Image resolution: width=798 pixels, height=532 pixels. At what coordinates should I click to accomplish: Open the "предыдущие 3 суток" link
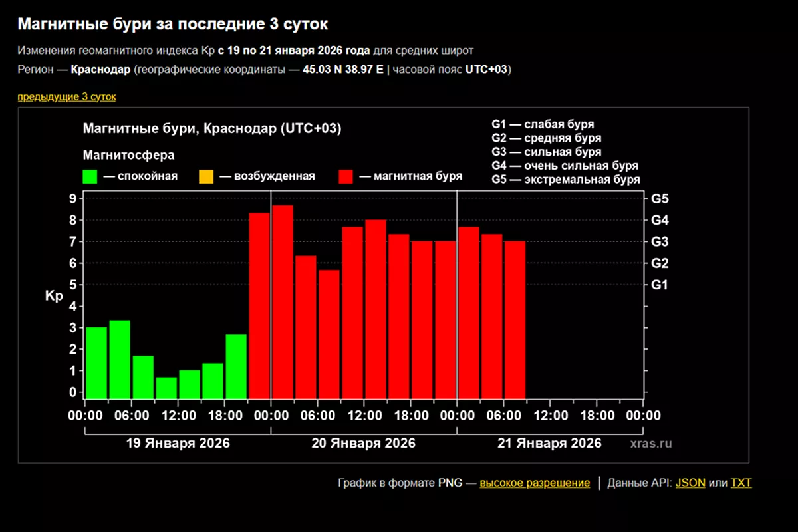(66, 97)
